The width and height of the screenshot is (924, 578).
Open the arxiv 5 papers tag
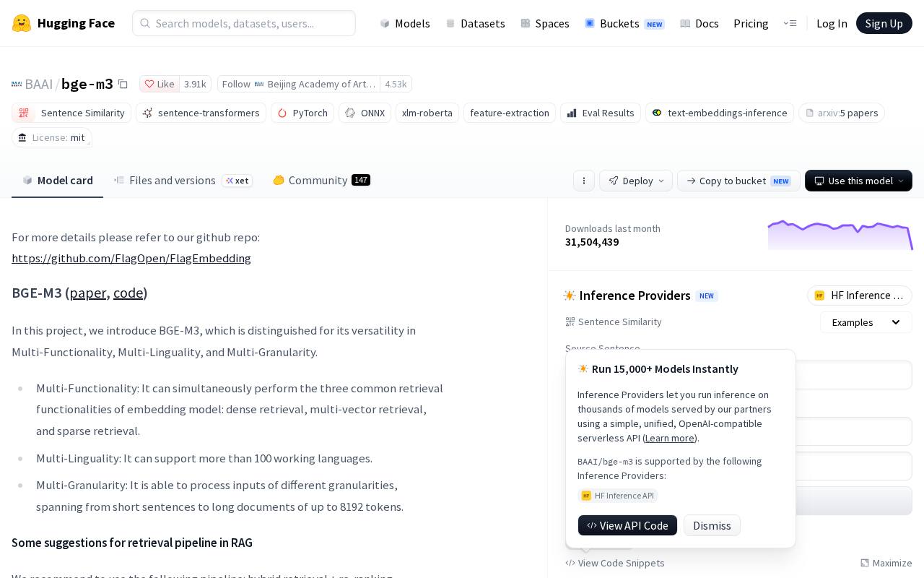[x=842, y=113]
